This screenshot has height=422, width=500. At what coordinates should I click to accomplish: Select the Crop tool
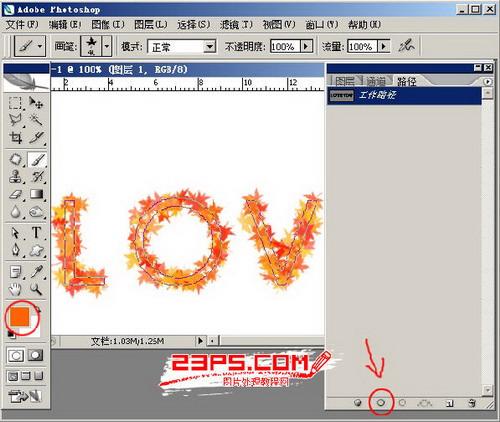(x=15, y=137)
